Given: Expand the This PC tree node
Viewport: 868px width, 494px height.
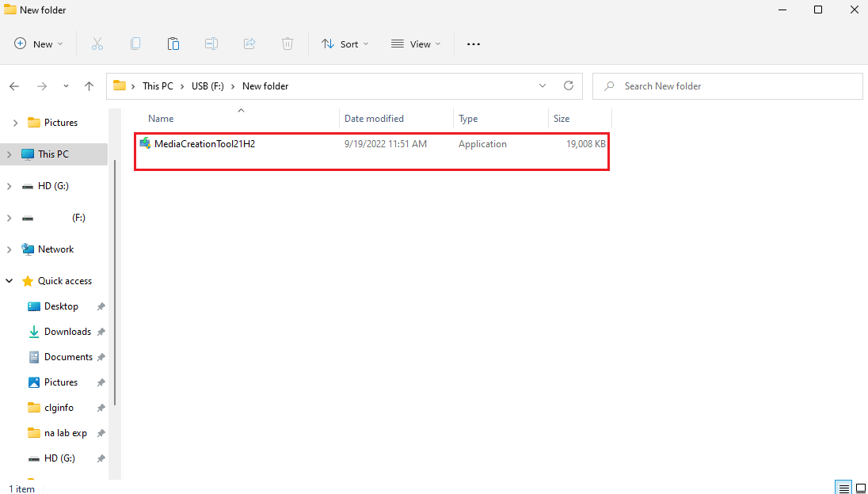Looking at the screenshot, I should click(x=9, y=155).
